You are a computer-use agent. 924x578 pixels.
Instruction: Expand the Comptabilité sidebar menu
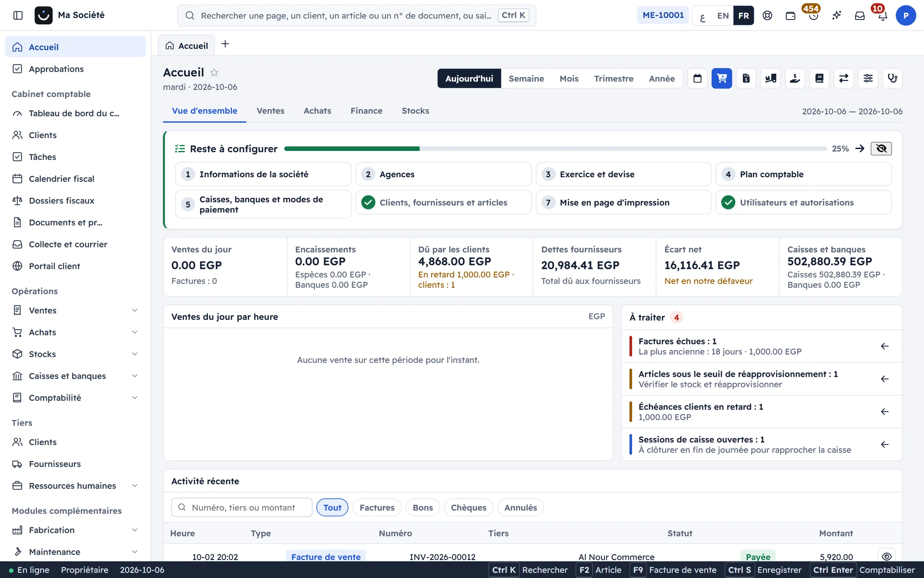75,398
